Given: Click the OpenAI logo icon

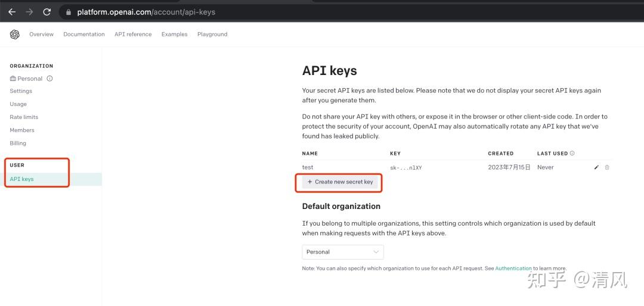Looking at the screenshot, I should click(15, 35).
